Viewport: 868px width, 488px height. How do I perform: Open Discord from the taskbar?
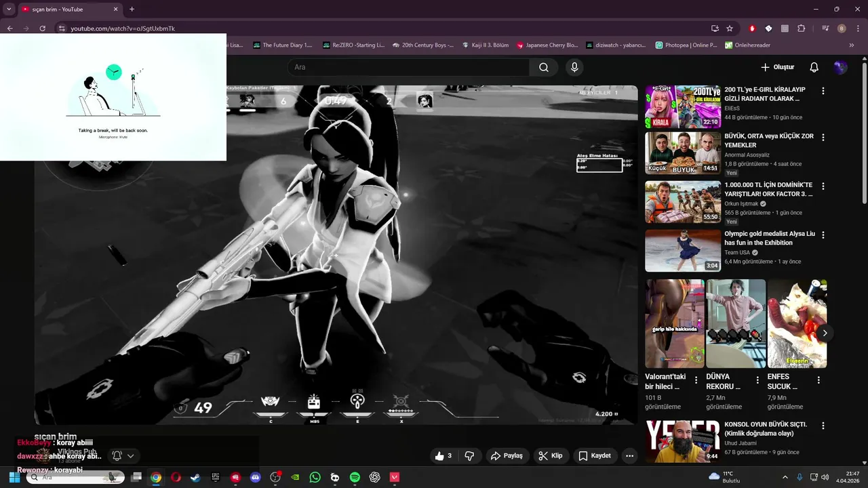click(255, 477)
